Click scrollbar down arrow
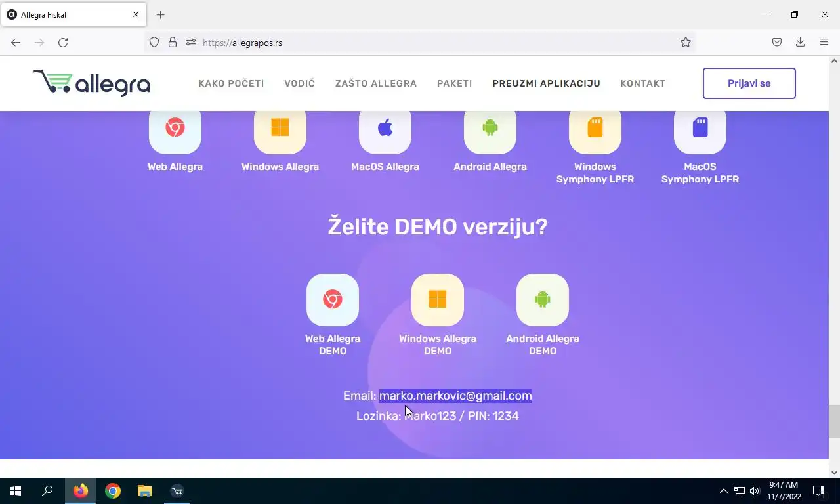Image resolution: width=840 pixels, height=504 pixels. tap(834, 471)
